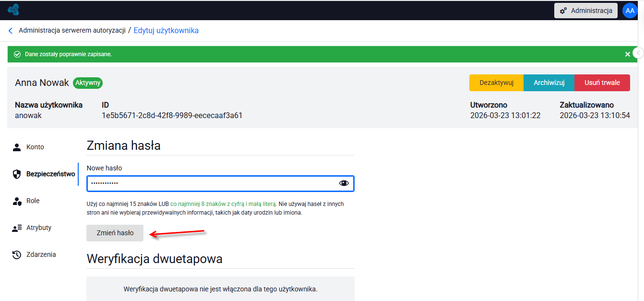
Task: Dismiss the green success notification
Action: (x=628, y=54)
